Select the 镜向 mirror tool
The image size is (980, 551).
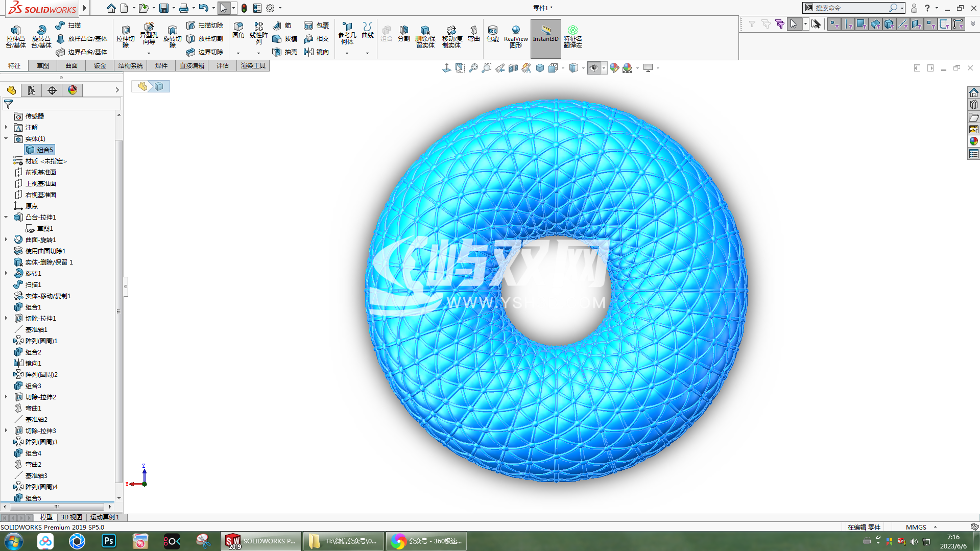click(317, 52)
